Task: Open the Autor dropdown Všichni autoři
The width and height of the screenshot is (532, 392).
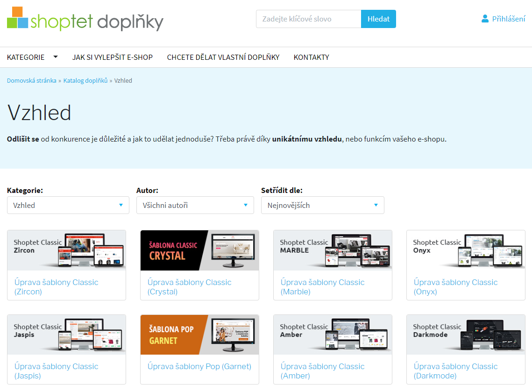Action: pos(195,205)
